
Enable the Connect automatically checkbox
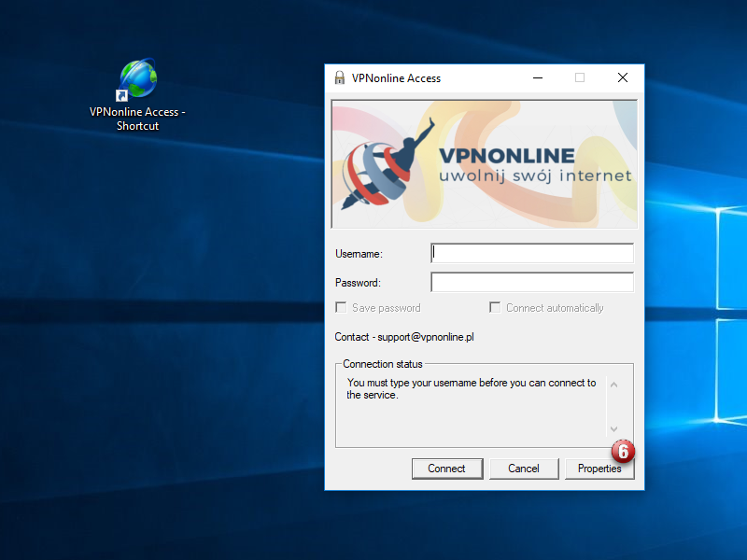495,308
